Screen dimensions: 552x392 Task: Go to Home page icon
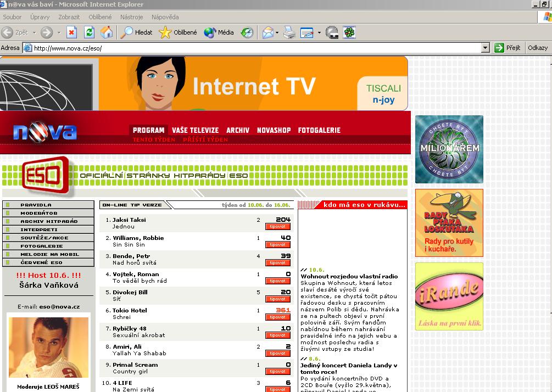[x=107, y=33]
